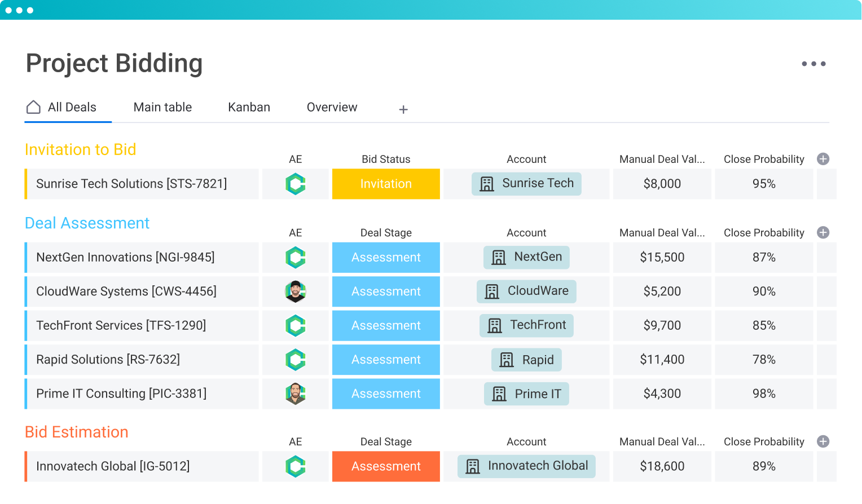Add column to Deal Assessment group

[x=823, y=232]
